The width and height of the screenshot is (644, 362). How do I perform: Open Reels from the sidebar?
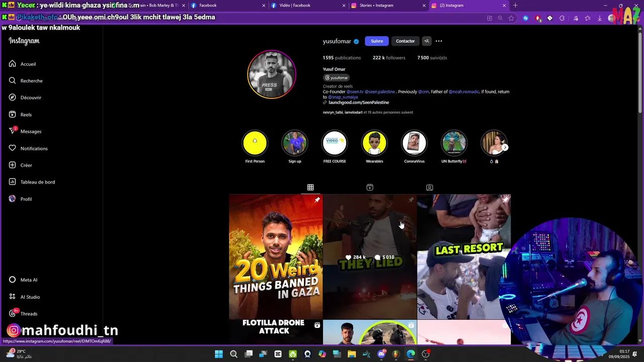tap(20, 115)
